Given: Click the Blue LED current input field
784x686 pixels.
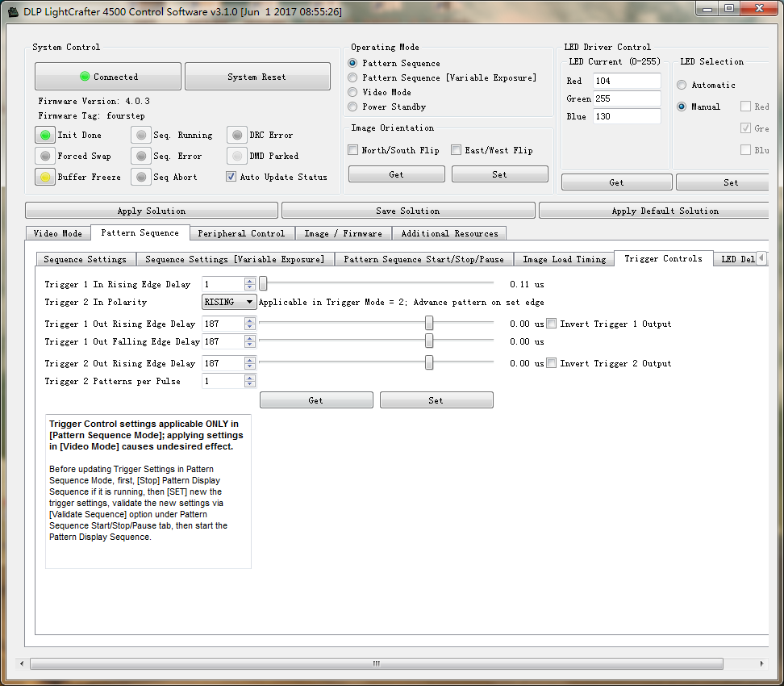Looking at the screenshot, I should pos(627,116).
